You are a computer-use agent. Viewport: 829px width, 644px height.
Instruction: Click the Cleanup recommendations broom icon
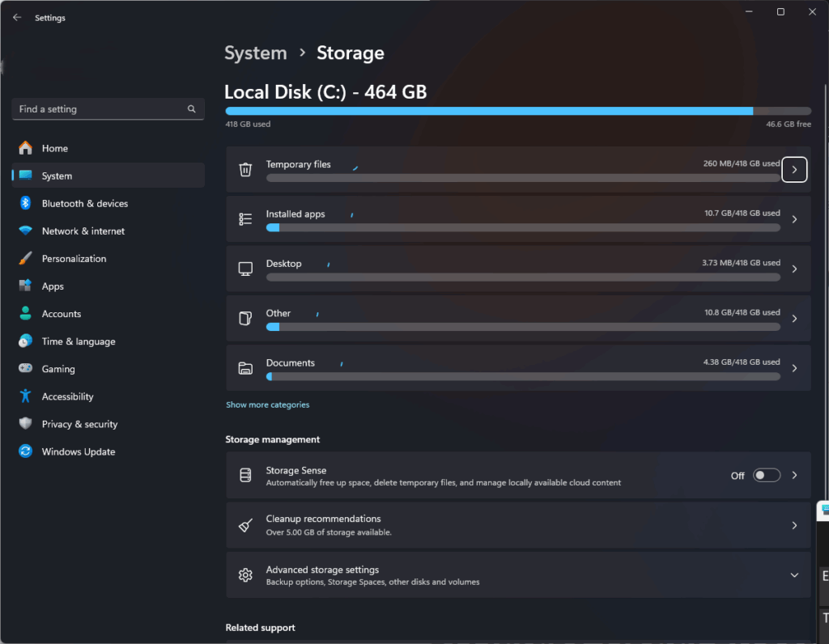tap(246, 524)
